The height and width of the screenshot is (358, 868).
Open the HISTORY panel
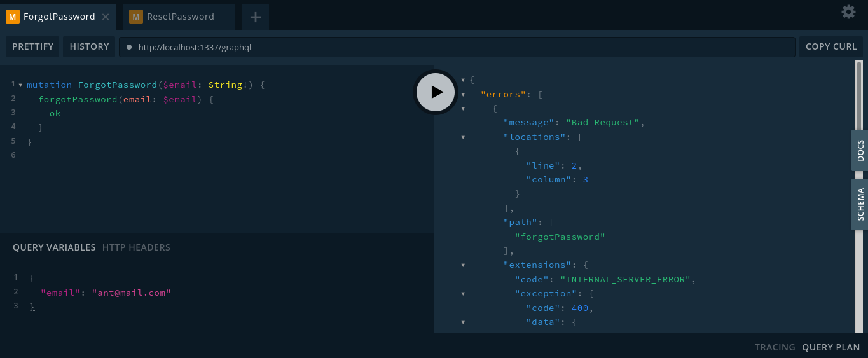click(89, 46)
